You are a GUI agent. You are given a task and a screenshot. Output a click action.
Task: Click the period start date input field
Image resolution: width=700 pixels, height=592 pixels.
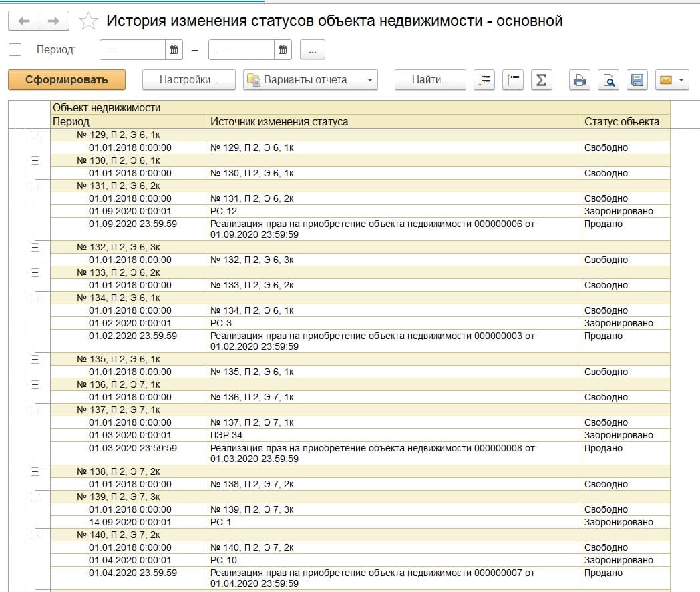pos(132,49)
